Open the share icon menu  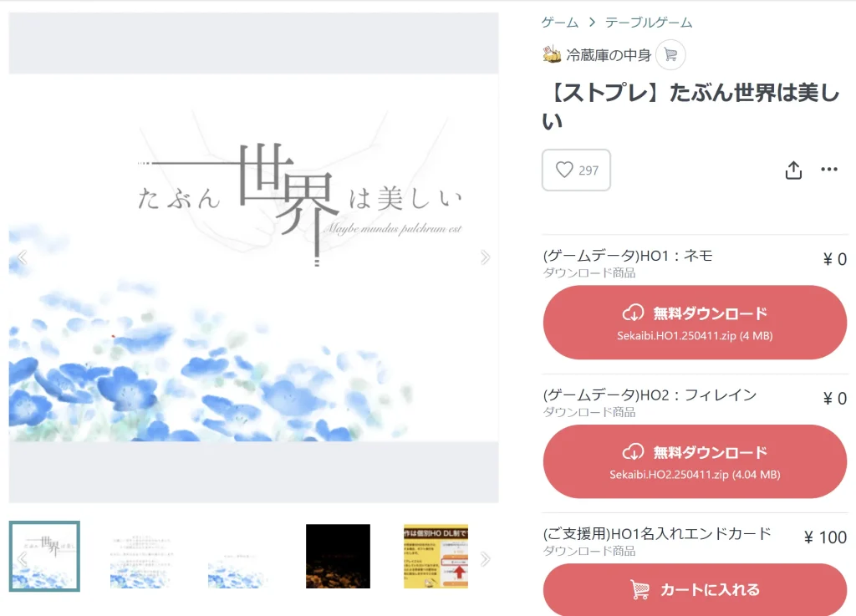pyautogui.click(x=793, y=171)
